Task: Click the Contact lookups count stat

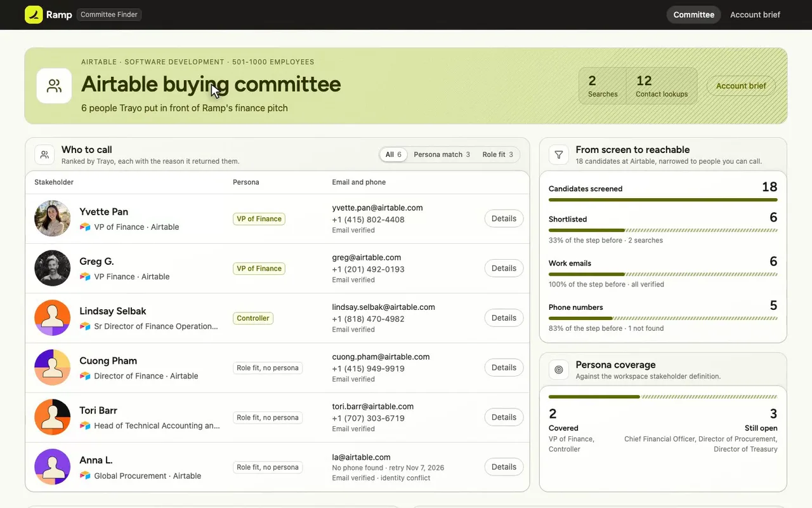Action: (662, 86)
